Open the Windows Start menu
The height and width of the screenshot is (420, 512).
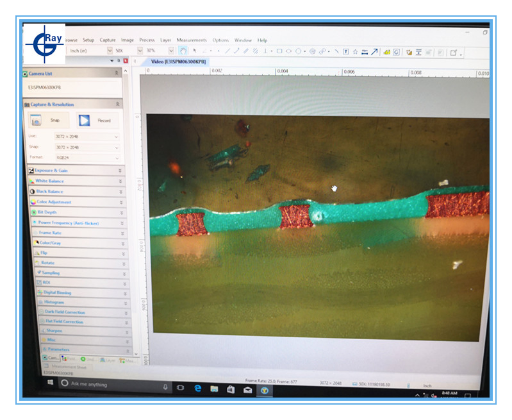click(50, 382)
